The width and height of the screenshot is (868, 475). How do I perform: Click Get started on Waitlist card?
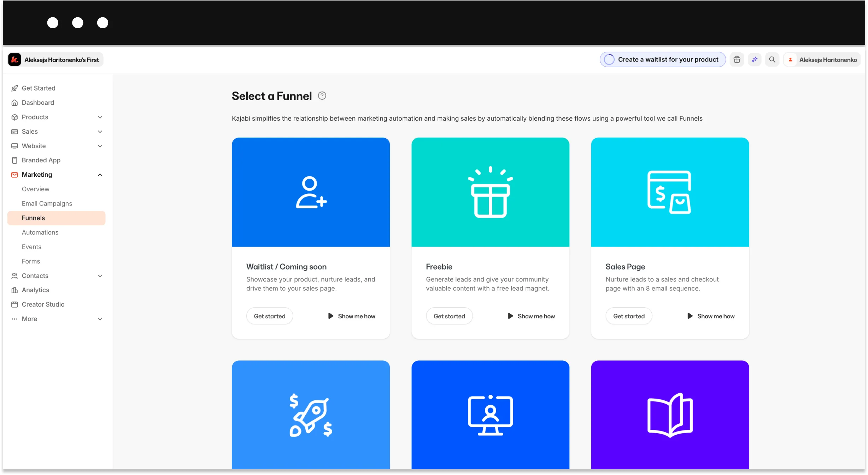tap(270, 316)
